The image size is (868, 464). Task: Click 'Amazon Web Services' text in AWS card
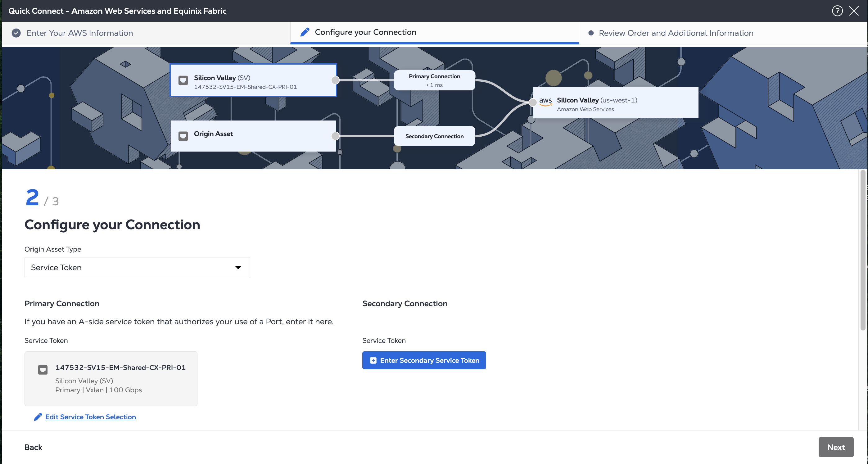pyautogui.click(x=585, y=109)
